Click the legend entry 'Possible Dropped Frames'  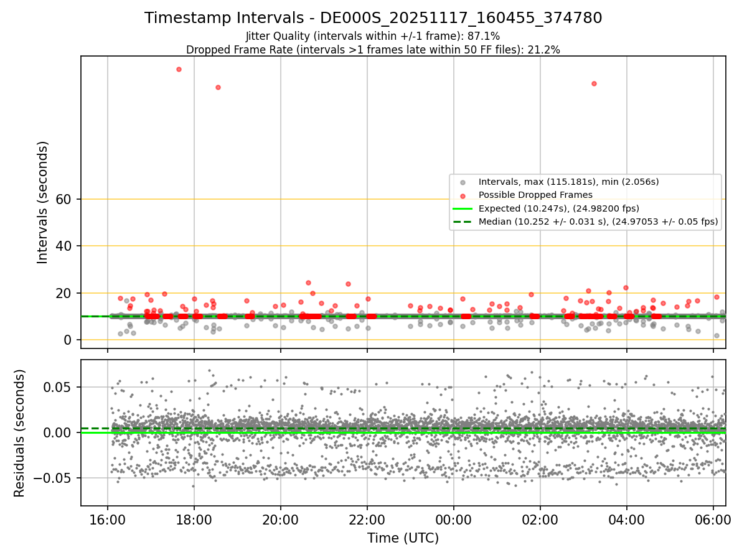pyautogui.click(x=535, y=195)
